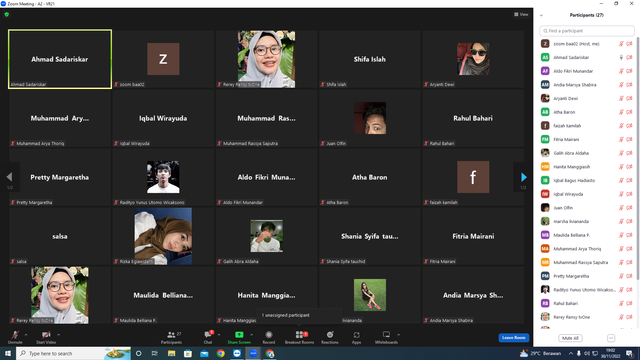This screenshot has width=640, height=360.
Task: Select Hanita Manggiasih in participant list
Action: (587, 167)
